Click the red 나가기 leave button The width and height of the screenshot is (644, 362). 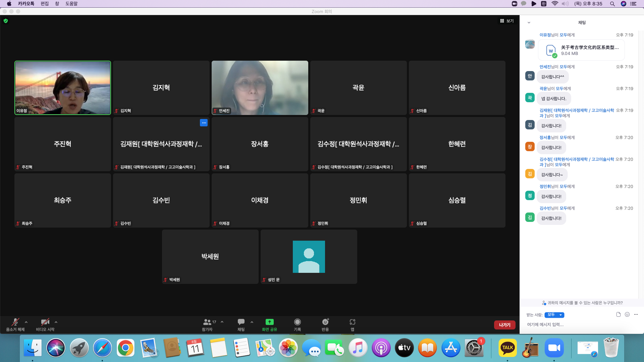[x=504, y=325]
